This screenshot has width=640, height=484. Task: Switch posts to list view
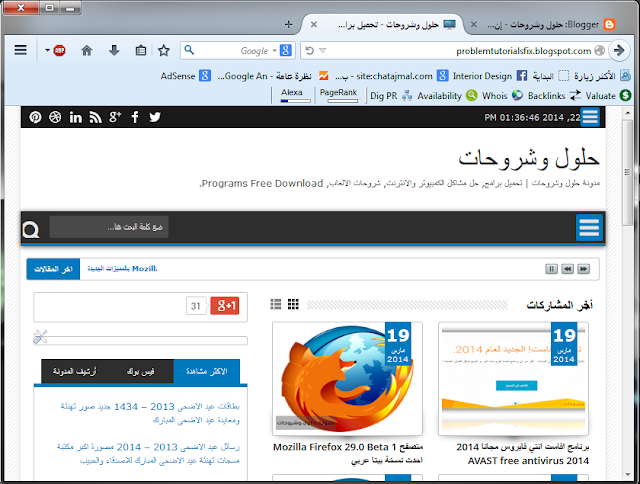(276, 304)
